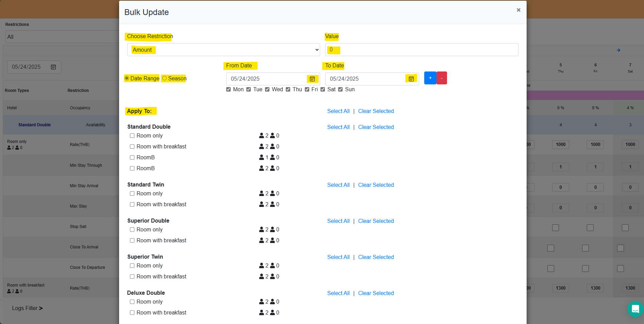
Task: Click Select All for Standard Twin
Action: coord(338,185)
